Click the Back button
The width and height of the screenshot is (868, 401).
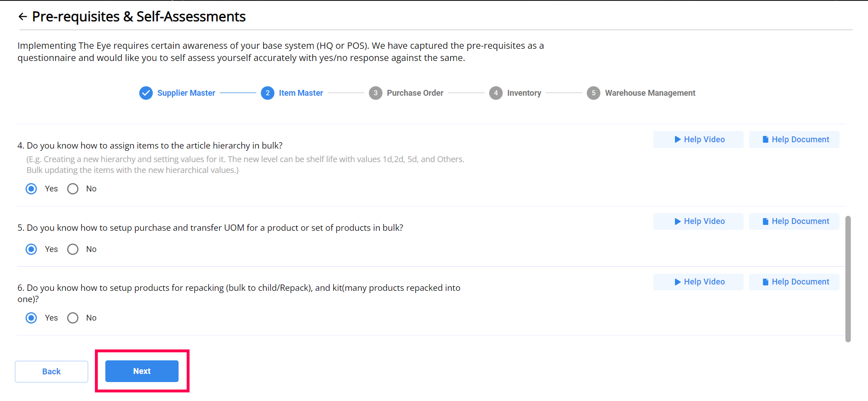(52, 372)
